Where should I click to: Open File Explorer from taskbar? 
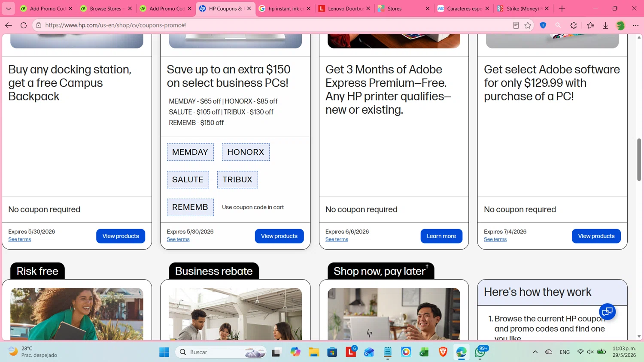[314, 352]
